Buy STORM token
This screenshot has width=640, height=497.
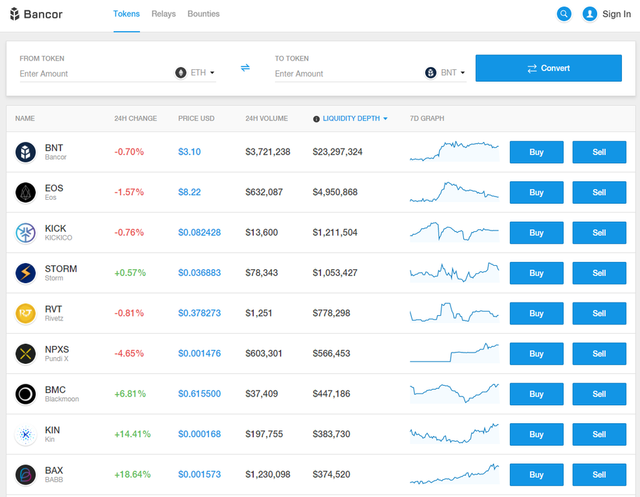536,273
